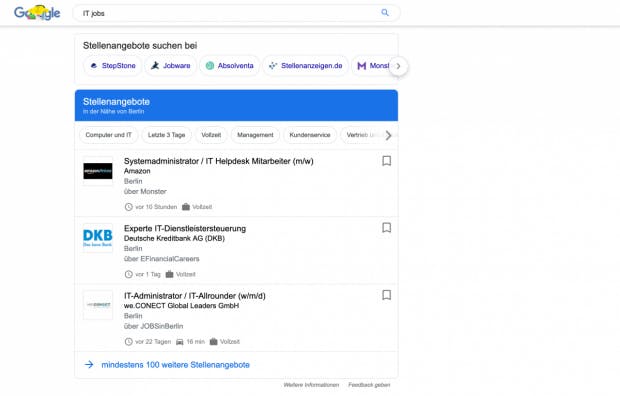This screenshot has width=620, height=396.
Task: Open Absolventa job site chip
Action: [x=229, y=66]
